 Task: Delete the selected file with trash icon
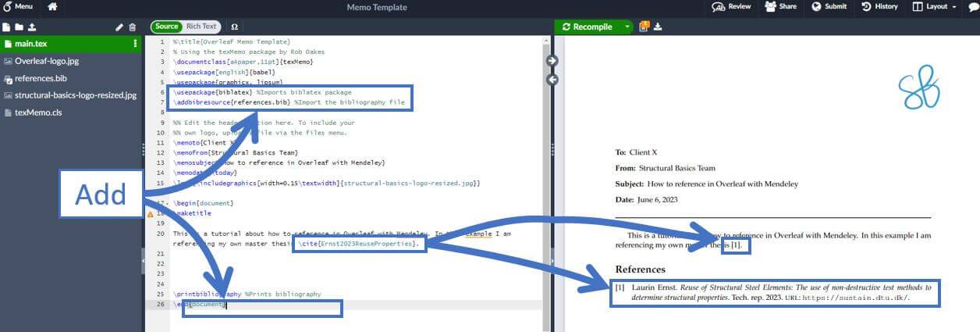click(x=132, y=27)
